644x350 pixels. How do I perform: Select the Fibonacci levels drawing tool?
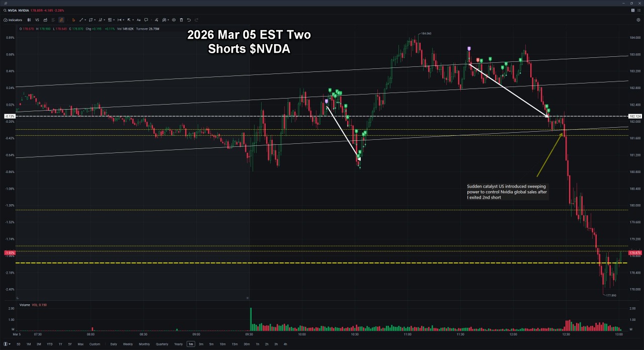tap(110, 20)
